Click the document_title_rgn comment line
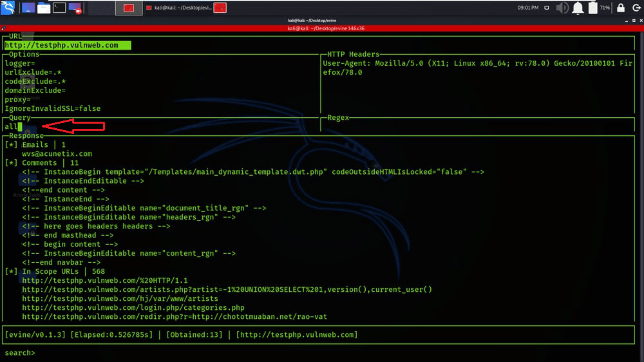644x362 pixels. [x=144, y=208]
